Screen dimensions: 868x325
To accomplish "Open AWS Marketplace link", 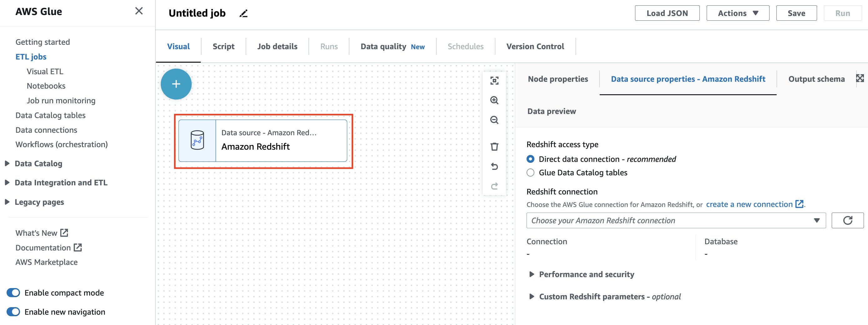I will [x=47, y=262].
